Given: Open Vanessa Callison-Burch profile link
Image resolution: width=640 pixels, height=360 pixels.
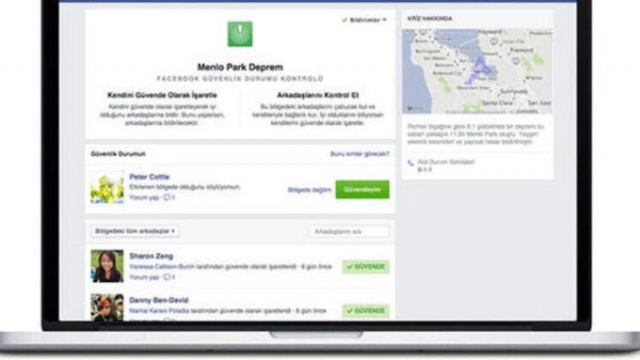Looking at the screenshot, I should 162,267.
